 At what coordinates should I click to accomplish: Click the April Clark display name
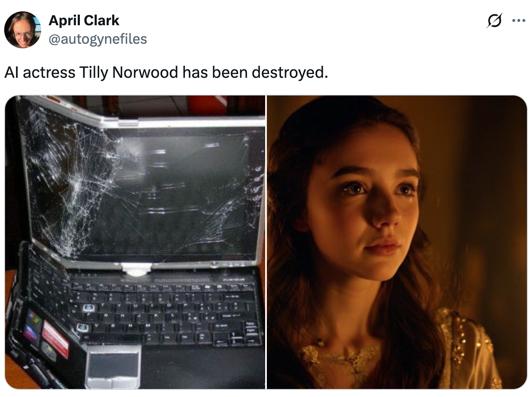(x=84, y=20)
